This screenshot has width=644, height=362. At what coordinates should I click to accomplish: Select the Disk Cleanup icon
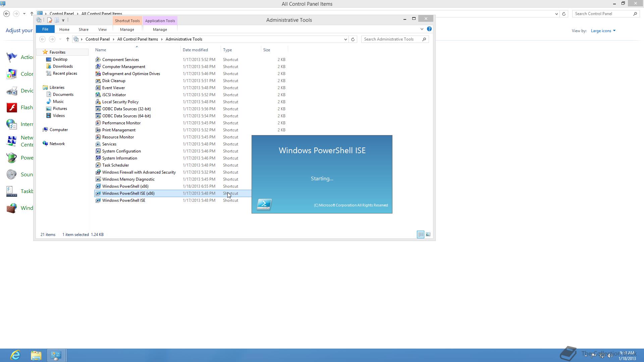98,81
